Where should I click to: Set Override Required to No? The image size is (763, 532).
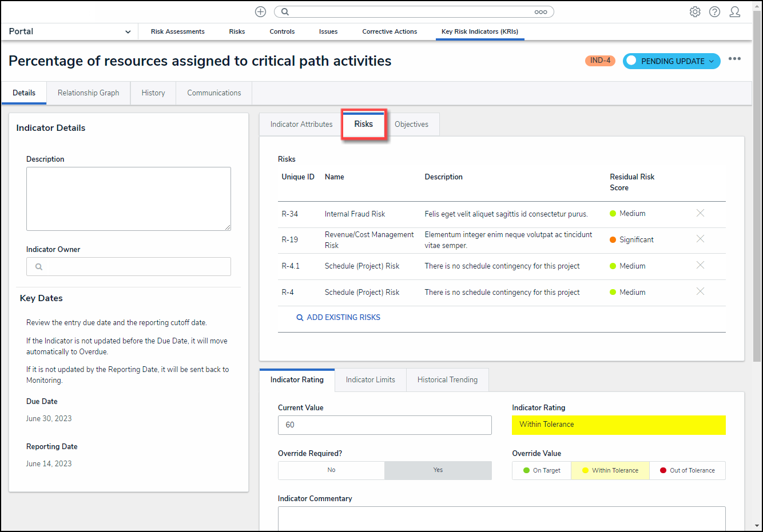tap(331, 470)
